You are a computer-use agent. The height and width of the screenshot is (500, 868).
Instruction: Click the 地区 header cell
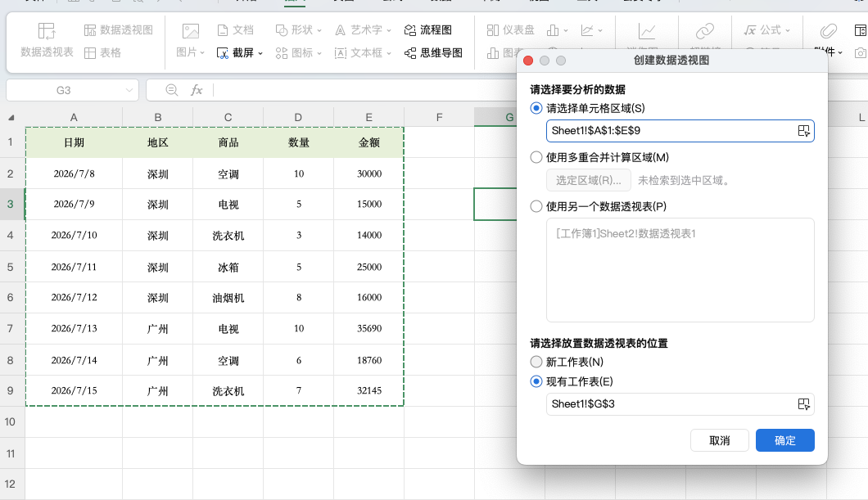point(158,142)
